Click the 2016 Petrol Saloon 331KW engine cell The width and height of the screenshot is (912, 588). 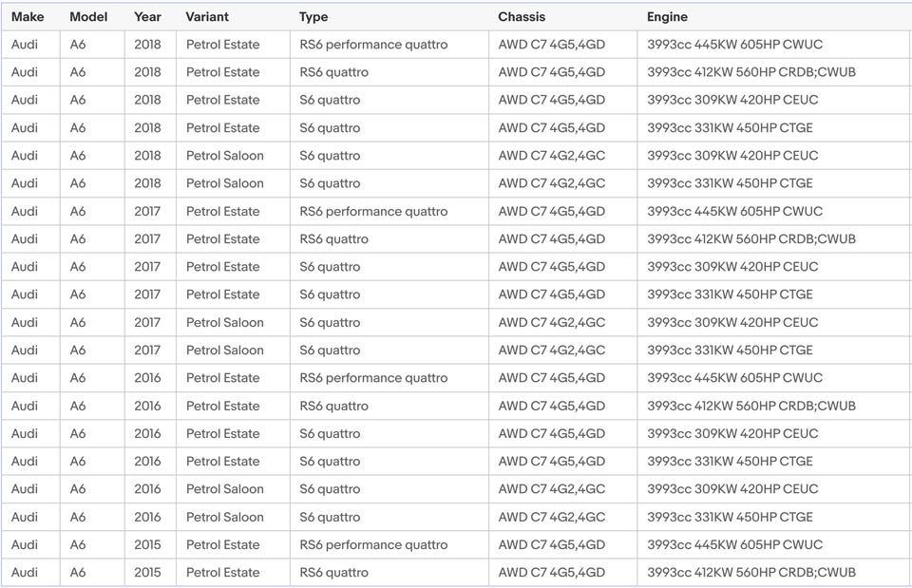[730, 518]
